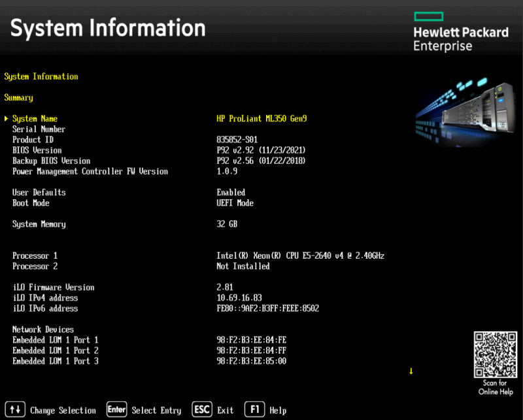Click the Hewlett Packard Enterprise logo
The width and height of the screenshot is (523, 420).
[x=461, y=31]
